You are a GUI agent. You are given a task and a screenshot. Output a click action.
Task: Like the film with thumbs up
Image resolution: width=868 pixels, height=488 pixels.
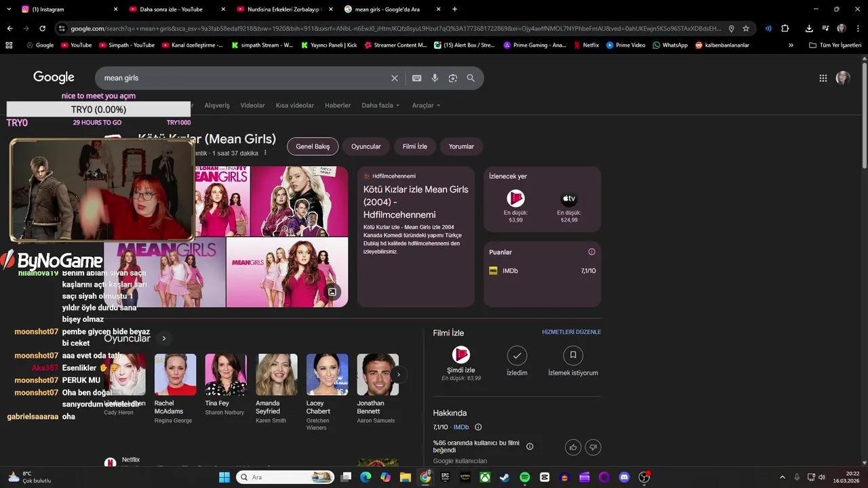tap(573, 447)
